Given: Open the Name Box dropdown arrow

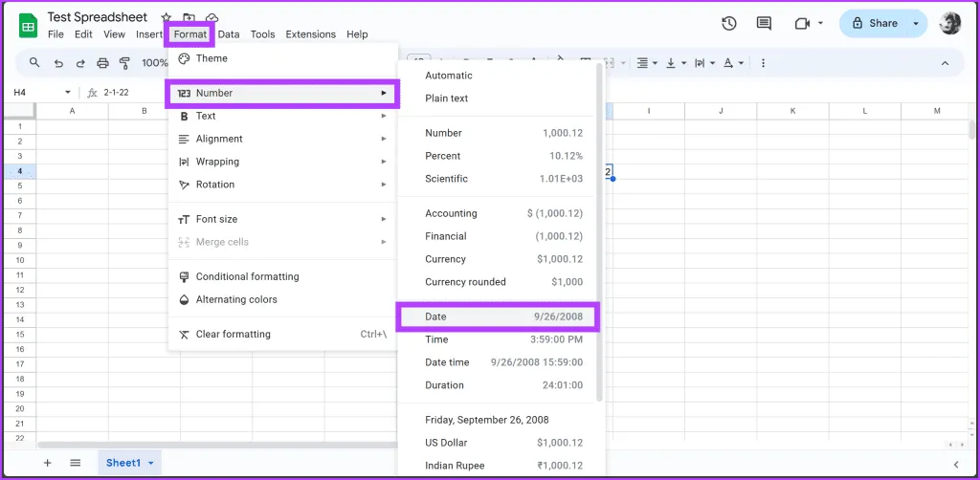Looking at the screenshot, I should [x=68, y=93].
